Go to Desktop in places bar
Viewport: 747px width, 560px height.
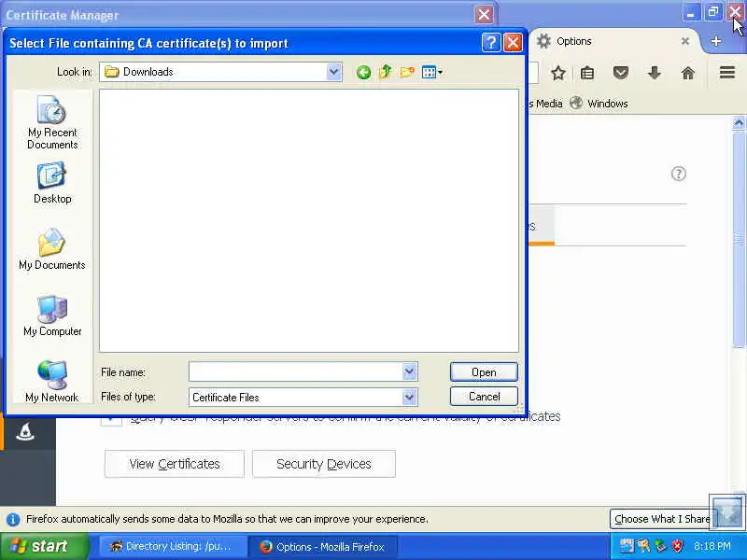pyautogui.click(x=52, y=184)
